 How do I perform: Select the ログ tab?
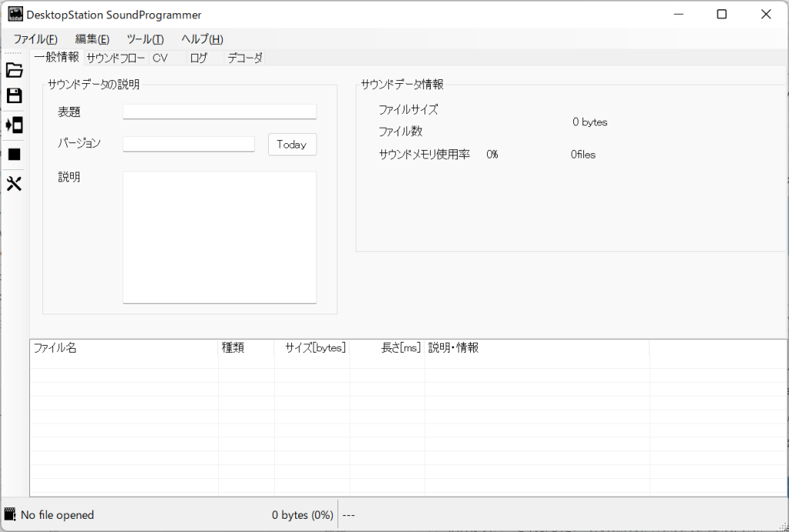coord(199,58)
